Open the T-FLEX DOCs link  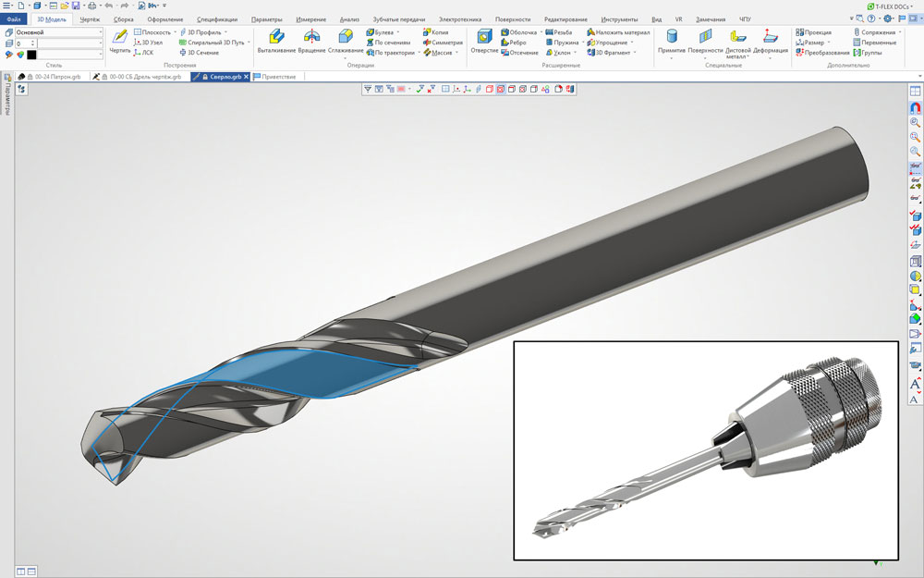[x=889, y=6]
